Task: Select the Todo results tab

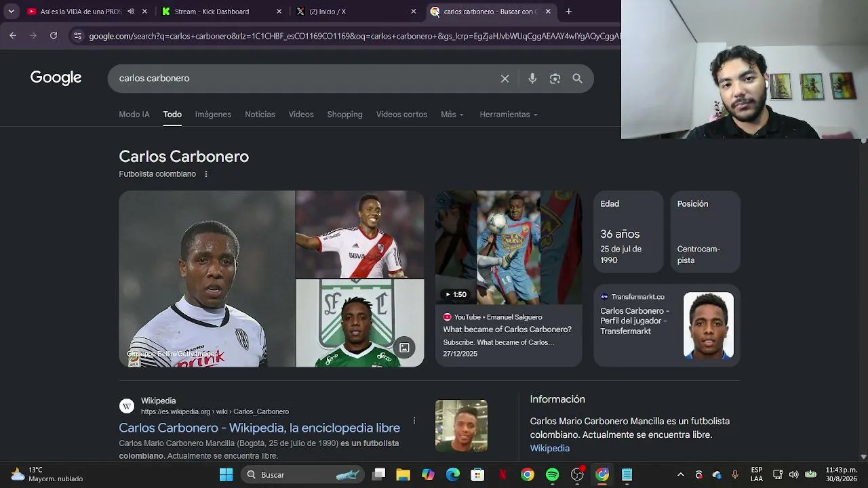Action: point(172,115)
